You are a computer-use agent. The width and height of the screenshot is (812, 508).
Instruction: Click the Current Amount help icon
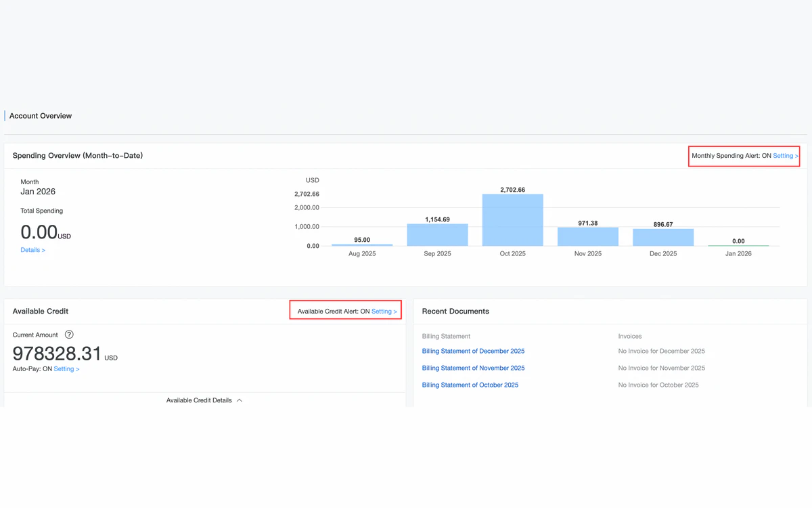pos(69,335)
